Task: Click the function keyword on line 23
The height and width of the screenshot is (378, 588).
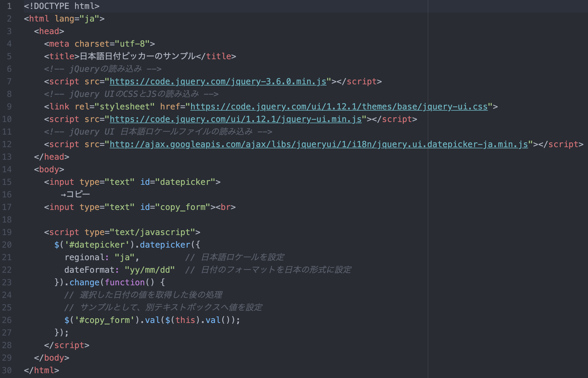Action: coord(125,282)
